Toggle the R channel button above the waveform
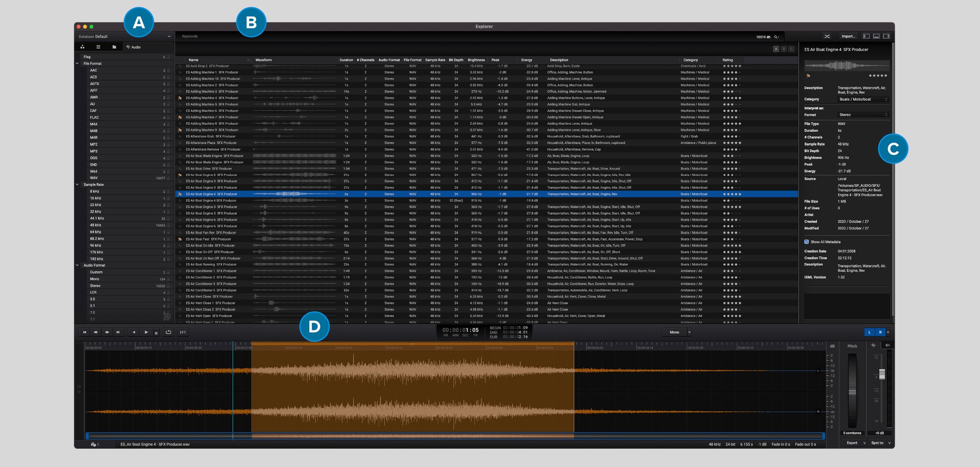980x467 pixels. point(880,332)
